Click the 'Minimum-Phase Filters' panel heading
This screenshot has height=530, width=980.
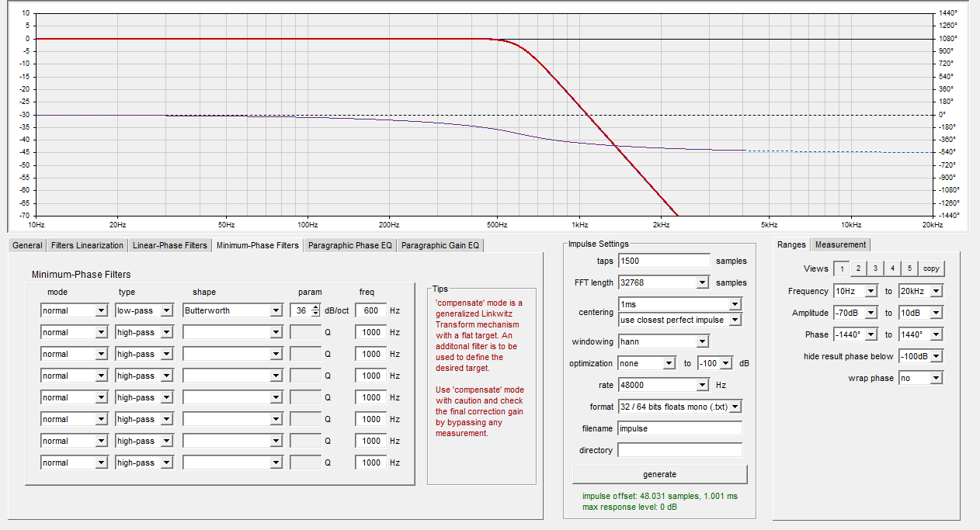pos(82,275)
